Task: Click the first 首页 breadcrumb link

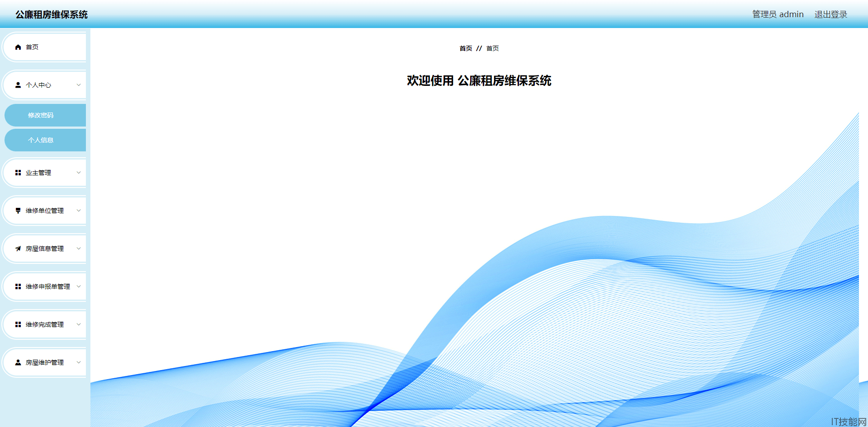Action: [466, 48]
